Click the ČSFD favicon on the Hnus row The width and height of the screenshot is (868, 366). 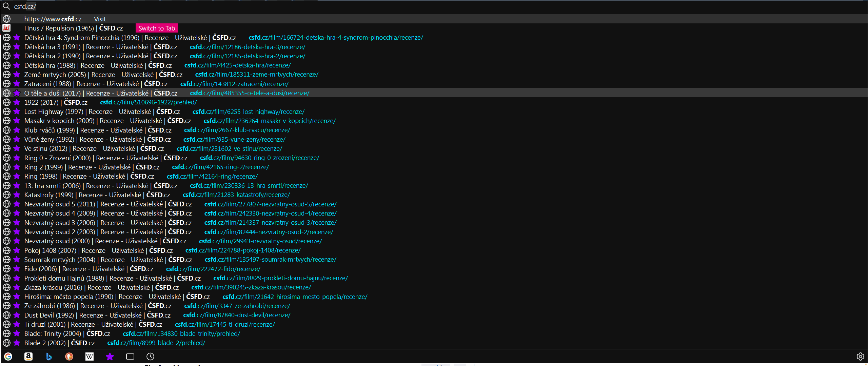point(7,28)
